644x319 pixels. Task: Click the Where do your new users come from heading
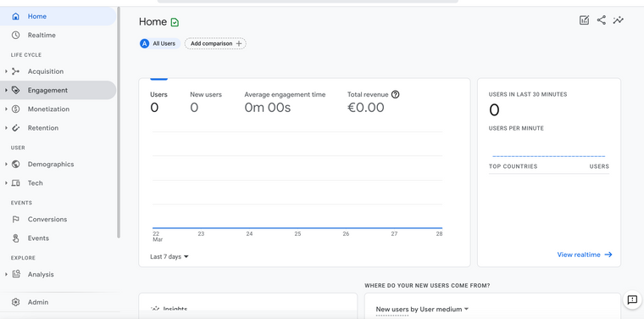click(x=427, y=285)
